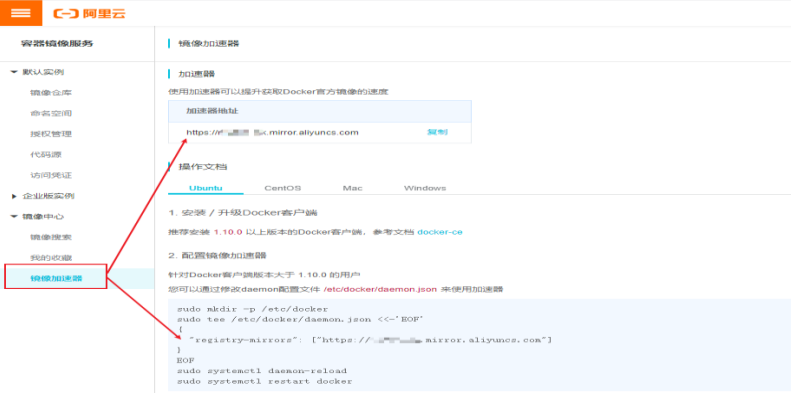Image resolution: width=791 pixels, height=393 pixels.
Task: Expand the 企业版实例 section
Action: tap(14, 196)
